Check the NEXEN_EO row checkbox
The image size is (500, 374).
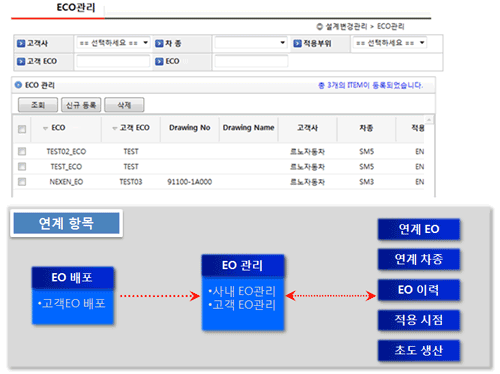[22, 182]
